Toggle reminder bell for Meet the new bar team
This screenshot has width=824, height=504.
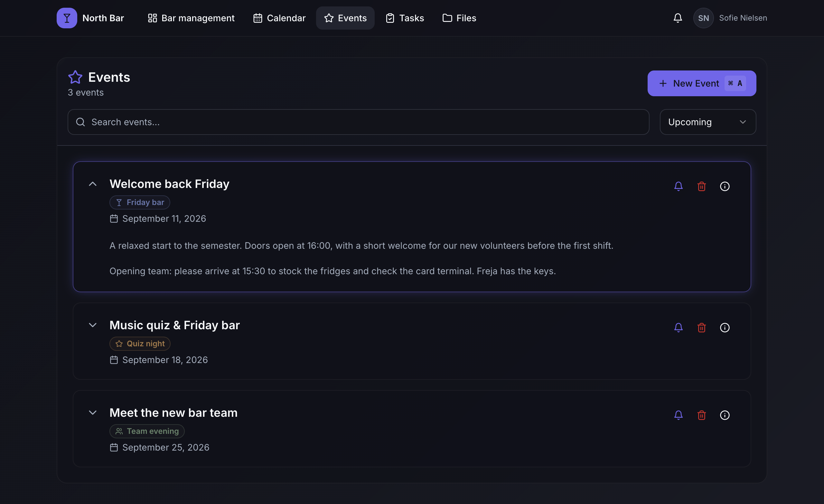678,415
